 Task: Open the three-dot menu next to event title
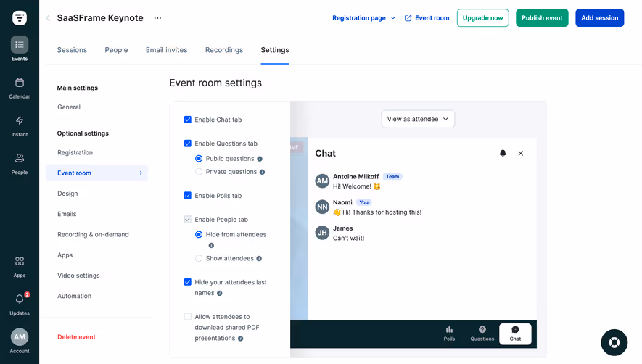pos(157,18)
